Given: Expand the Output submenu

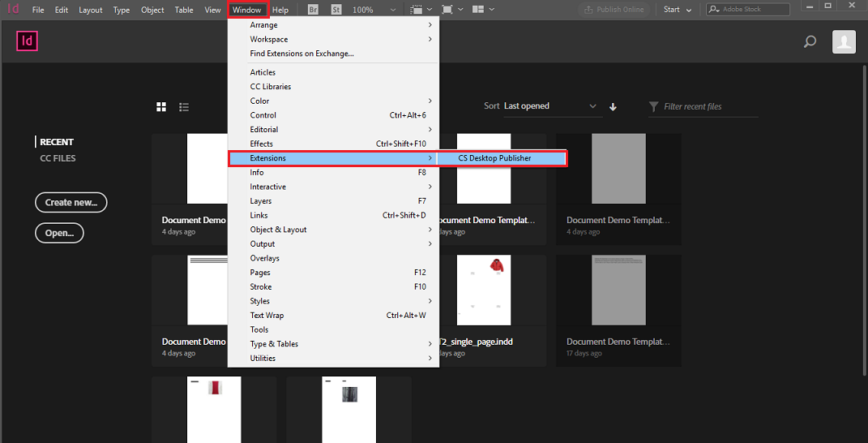Looking at the screenshot, I should pos(333,244).
